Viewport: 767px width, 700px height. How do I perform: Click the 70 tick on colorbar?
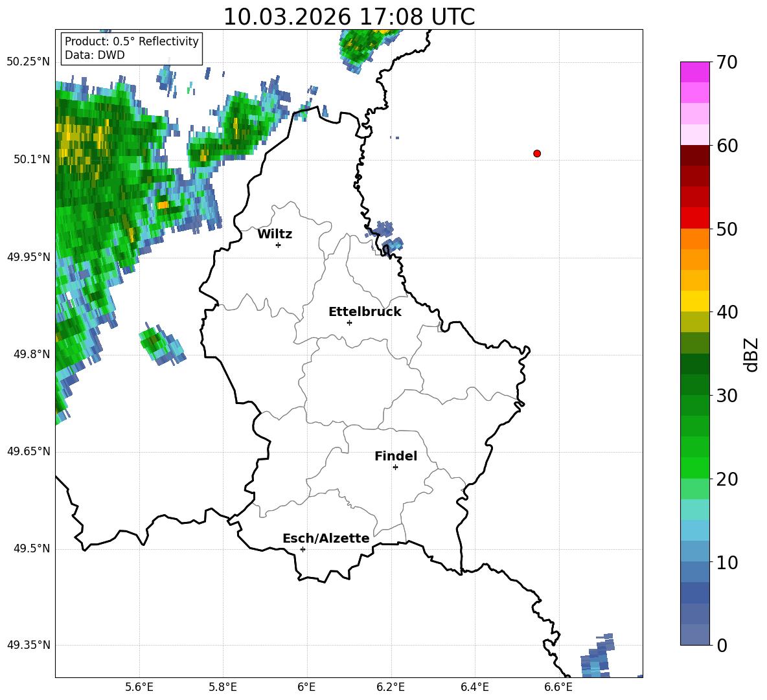pos(726,62)
